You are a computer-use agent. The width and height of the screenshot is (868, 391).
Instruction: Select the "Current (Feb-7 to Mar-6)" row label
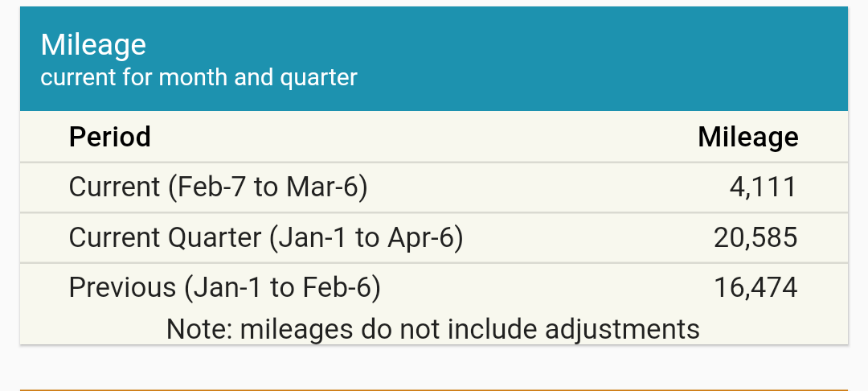(218, 187)
